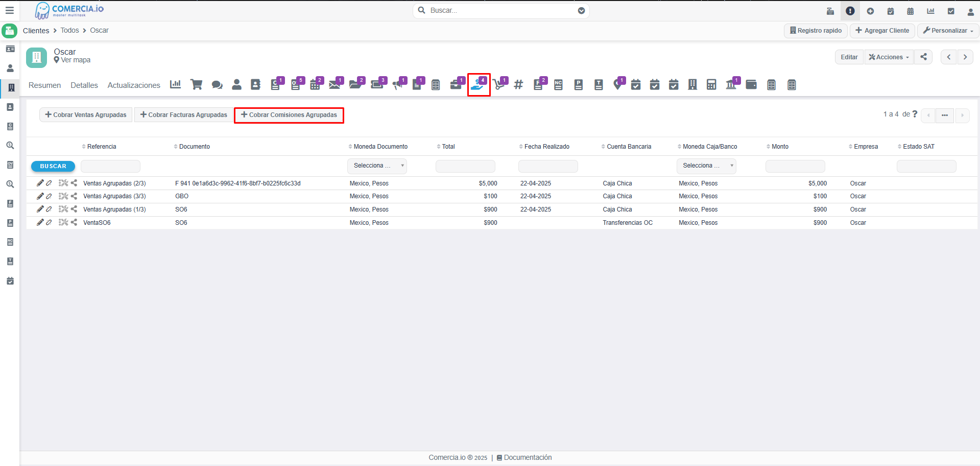The height and width of the screenshot is (466, 980).
Task: Focus the Total filter field
Action: pyautogui.click(x=465, y=166)
